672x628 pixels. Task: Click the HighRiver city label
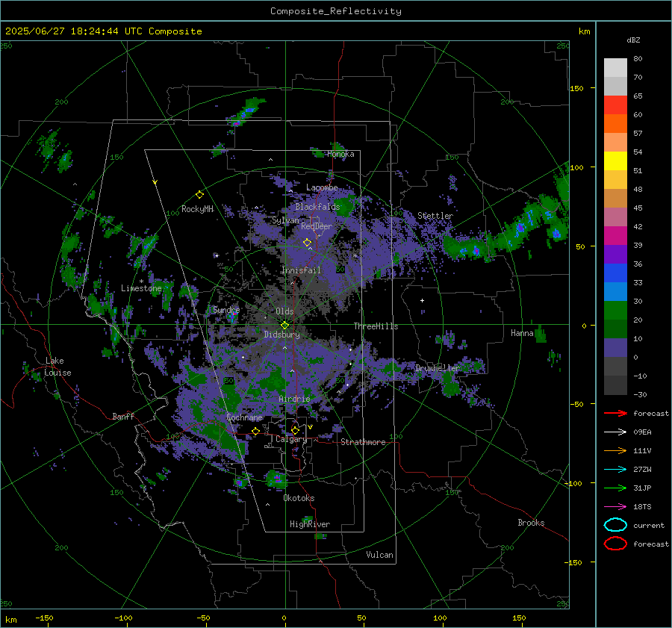pos(310,524)
